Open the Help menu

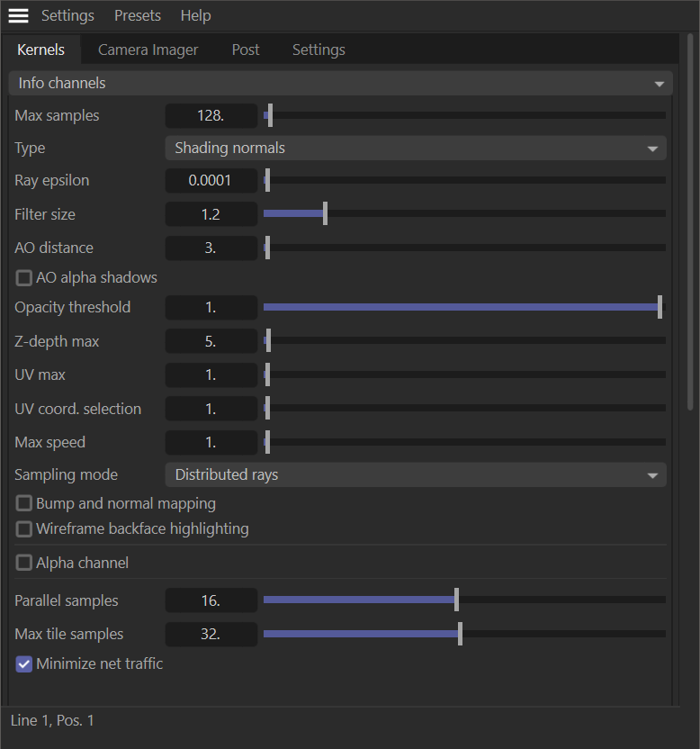click(x=195, y=16)
